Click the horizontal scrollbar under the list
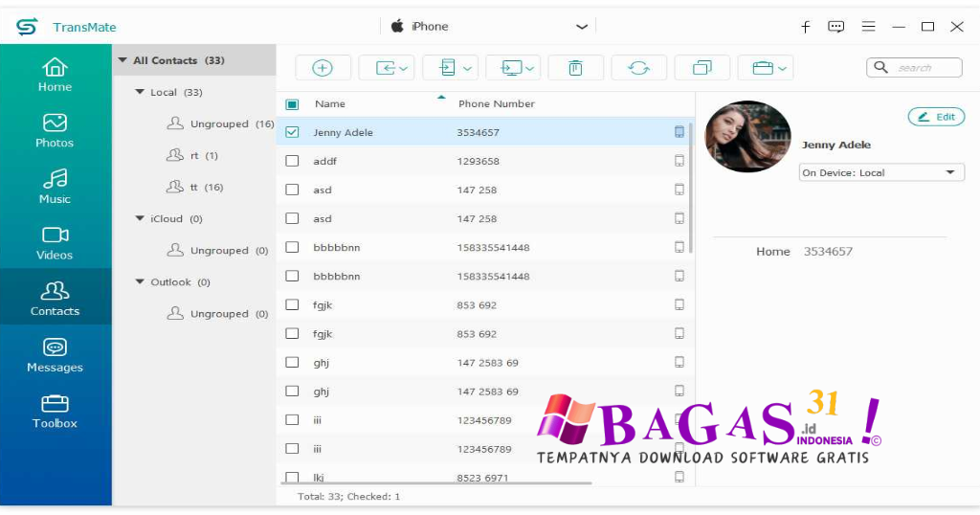This screenshot has height=515, width=980. pos(435,483)
